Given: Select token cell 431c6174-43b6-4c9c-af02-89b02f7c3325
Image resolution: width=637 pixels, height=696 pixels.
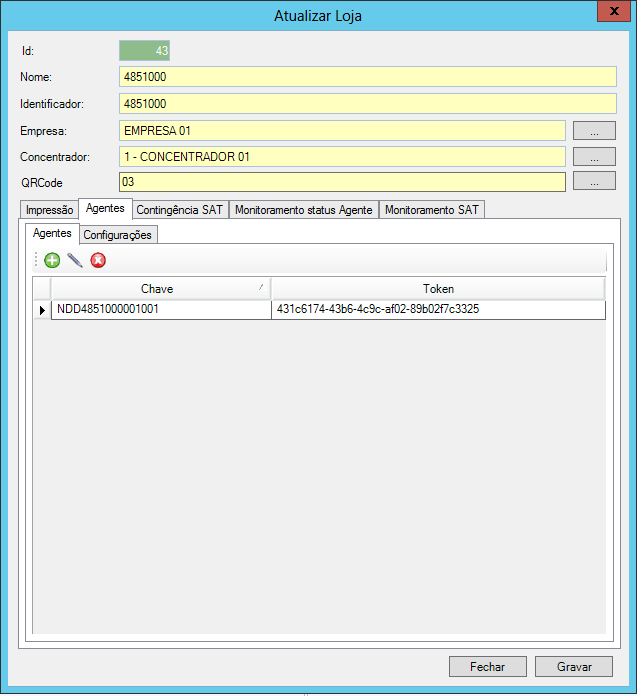Looking at the screenshot, I should click(438, 309).
